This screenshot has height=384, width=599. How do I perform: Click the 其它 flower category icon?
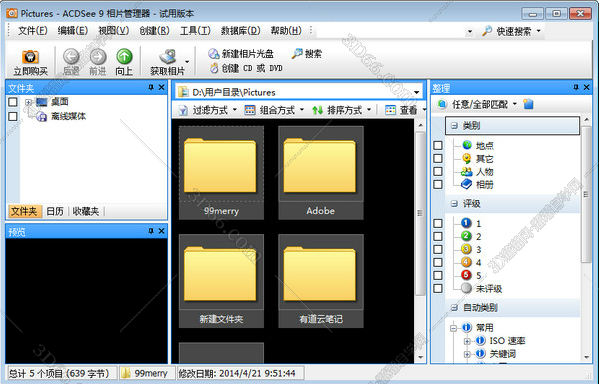pyautogui.click(x=467, y=158)
